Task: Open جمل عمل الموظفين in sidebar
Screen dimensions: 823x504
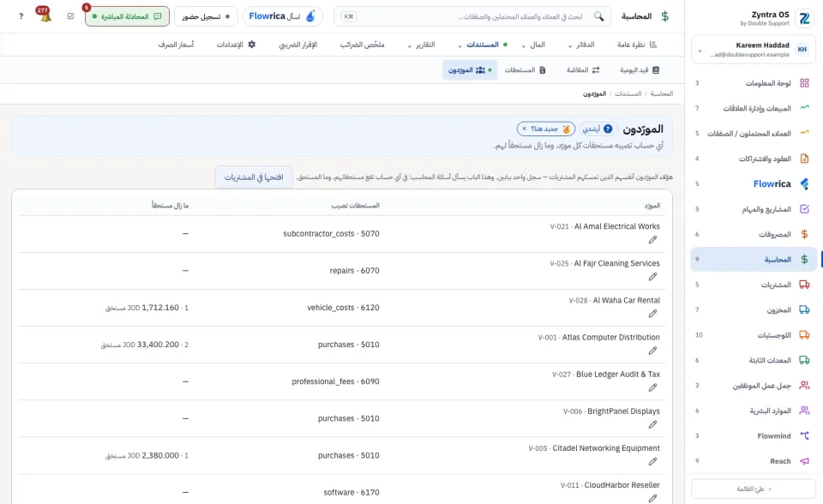Action: 754,386
